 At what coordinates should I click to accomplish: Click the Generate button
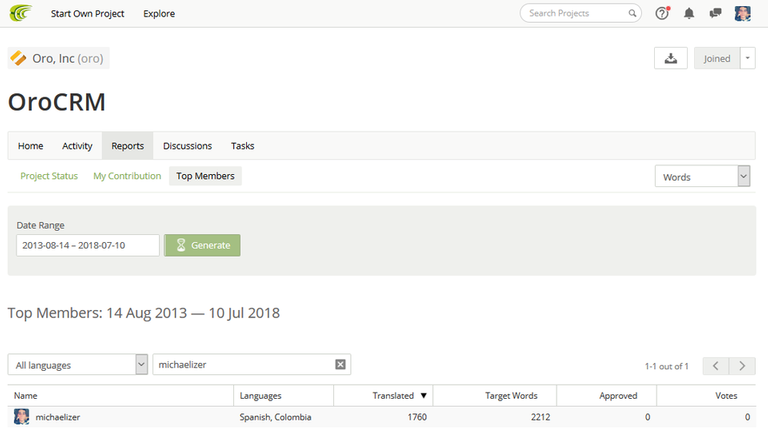tap(202, 245)
